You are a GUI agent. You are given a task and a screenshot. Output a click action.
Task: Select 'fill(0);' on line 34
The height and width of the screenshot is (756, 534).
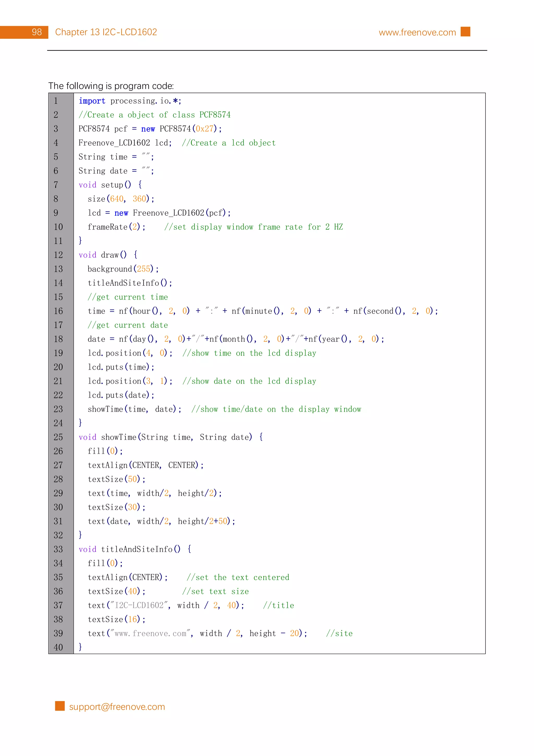click(105, 563)
